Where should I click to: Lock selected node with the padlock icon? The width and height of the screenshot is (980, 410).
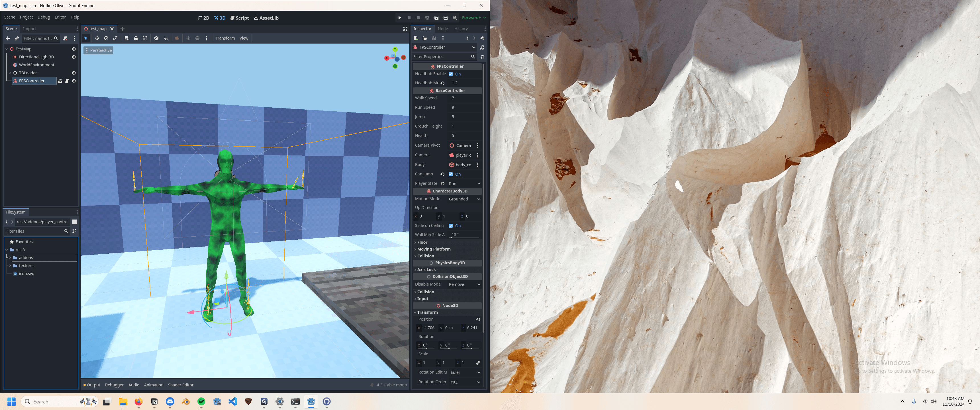point(136,38)
